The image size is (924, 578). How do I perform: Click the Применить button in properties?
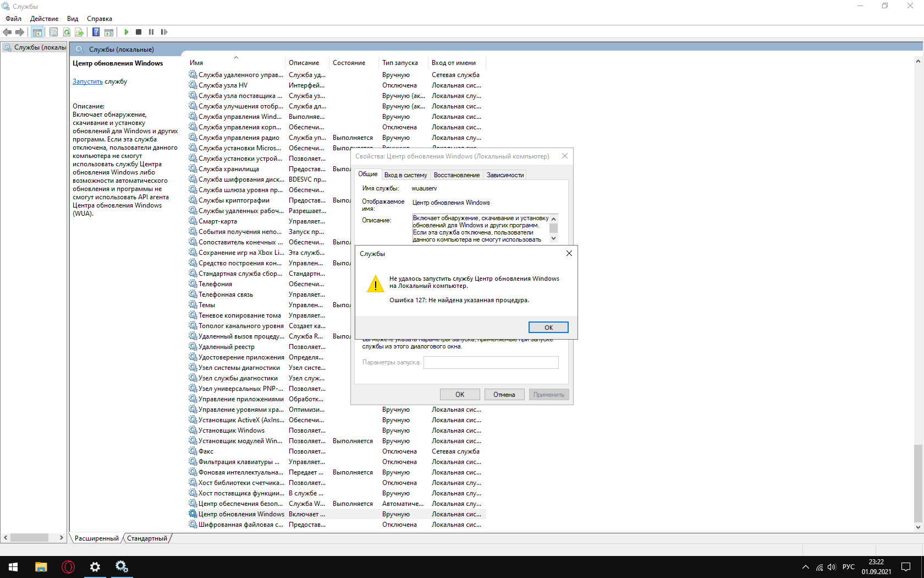pyautogui.click(x=549, y=395)
